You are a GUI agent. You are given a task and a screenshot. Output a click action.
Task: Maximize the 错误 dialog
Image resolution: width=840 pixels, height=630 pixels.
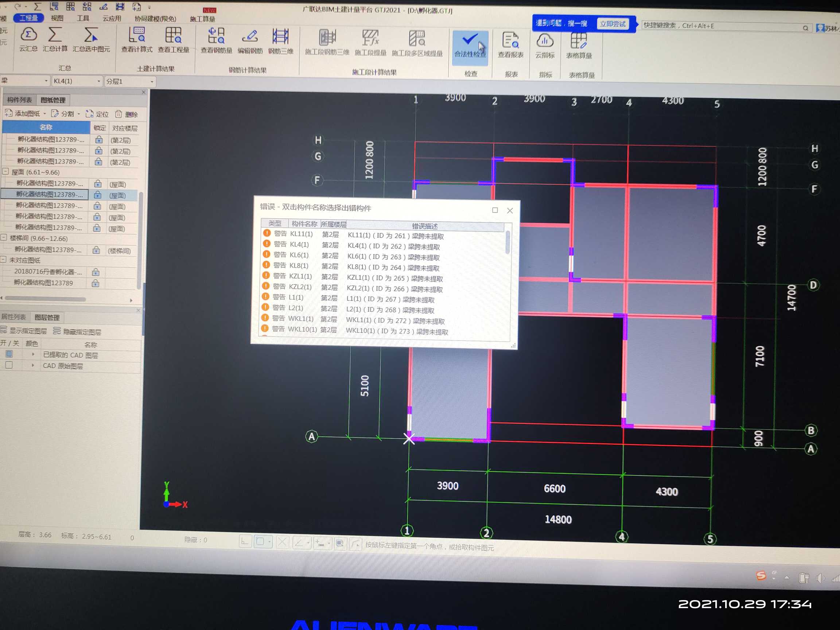click(495, 210)
